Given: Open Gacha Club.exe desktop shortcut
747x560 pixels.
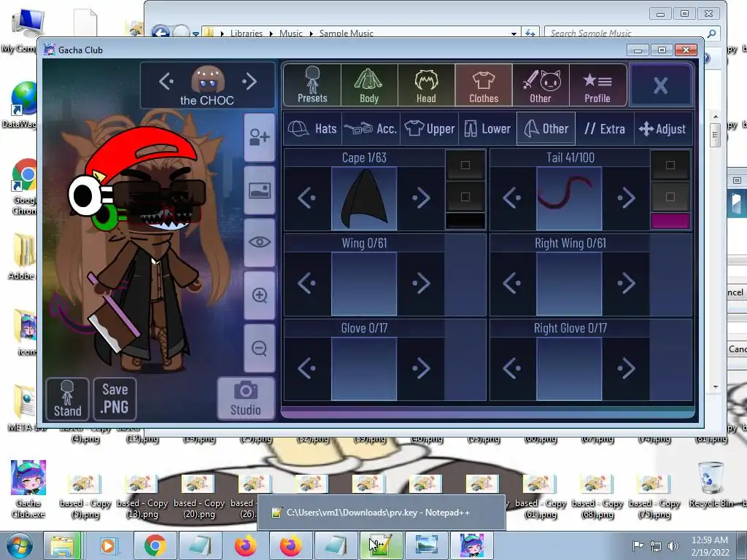Looking at the screenshot, I should (28, 489).
